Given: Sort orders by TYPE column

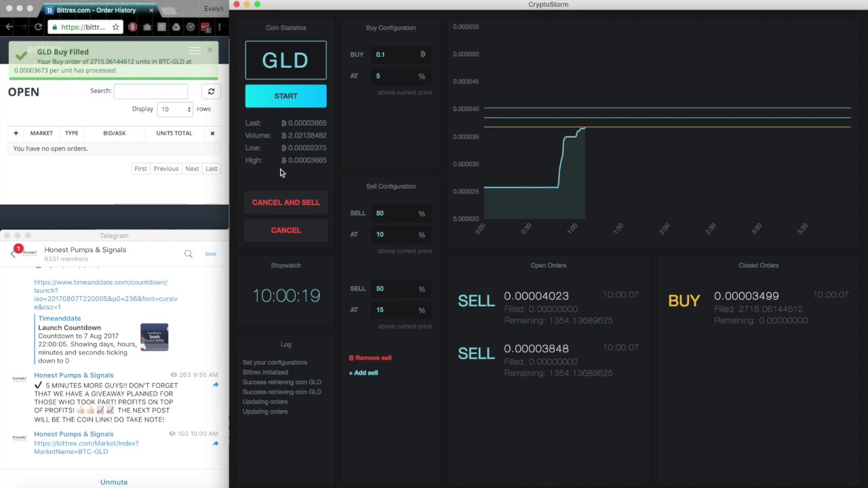Looking at the screenshot, I should [x=71, y=134].
